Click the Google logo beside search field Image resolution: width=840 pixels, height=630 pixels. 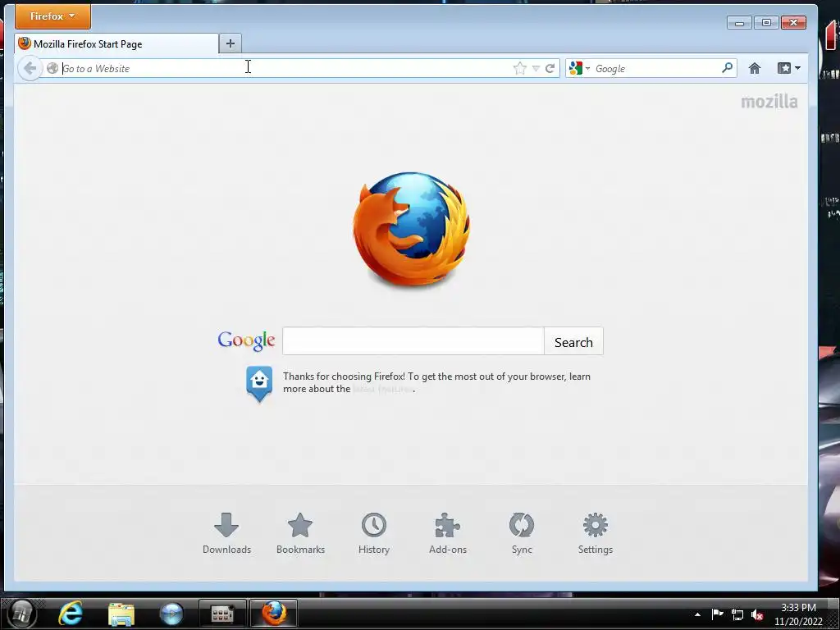(x=246, y=340)
